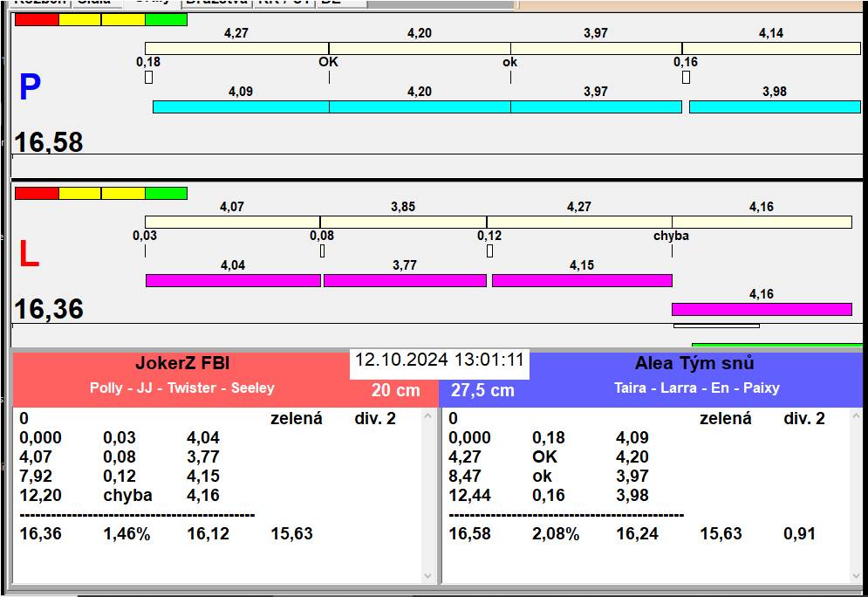Click the 2,08% value in Alea results
The width and height of the screenshot is (868, 597).
556,533
